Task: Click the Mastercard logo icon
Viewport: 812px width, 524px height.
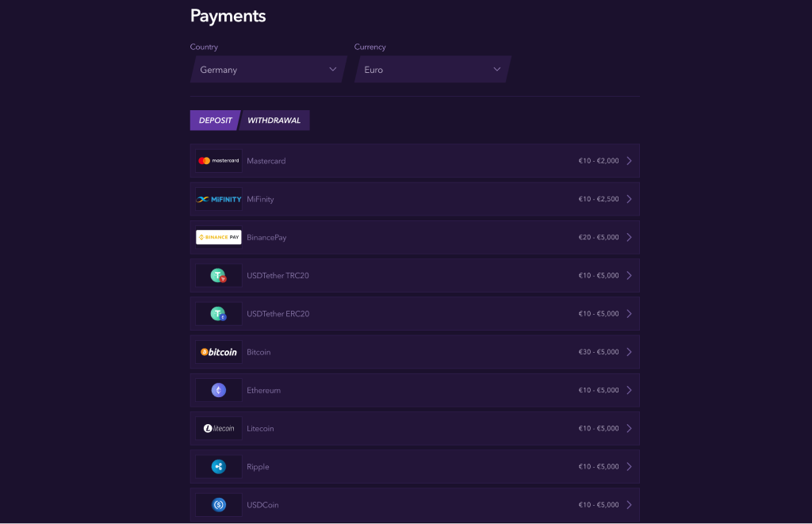Action: [218, 161]
